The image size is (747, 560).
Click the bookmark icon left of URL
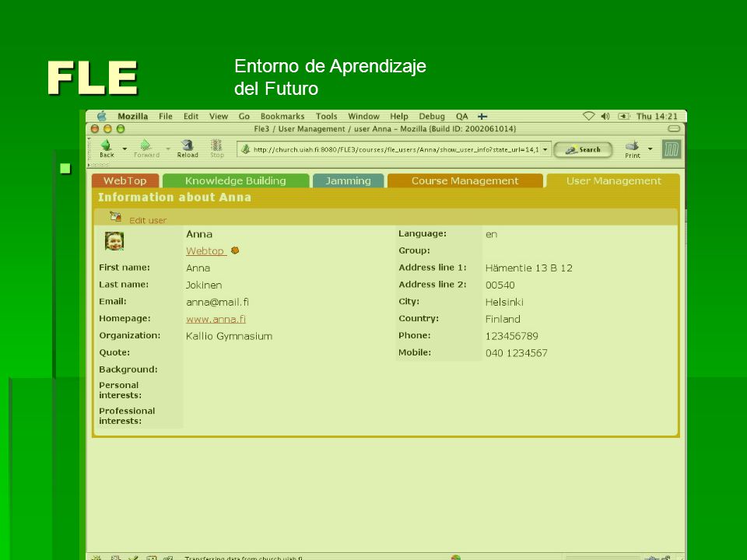point(245,149)
